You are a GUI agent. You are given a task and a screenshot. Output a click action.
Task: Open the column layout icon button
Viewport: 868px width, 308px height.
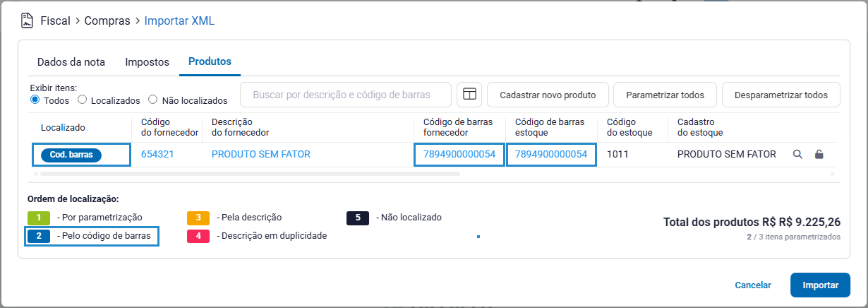pos(469,94)
